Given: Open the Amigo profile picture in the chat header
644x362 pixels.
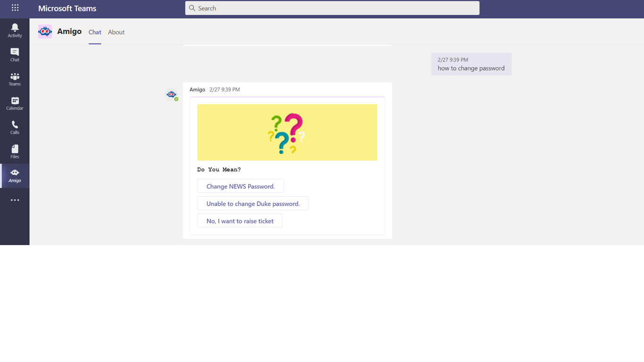Looking at the screenshot, I should (x=45, y=31).
